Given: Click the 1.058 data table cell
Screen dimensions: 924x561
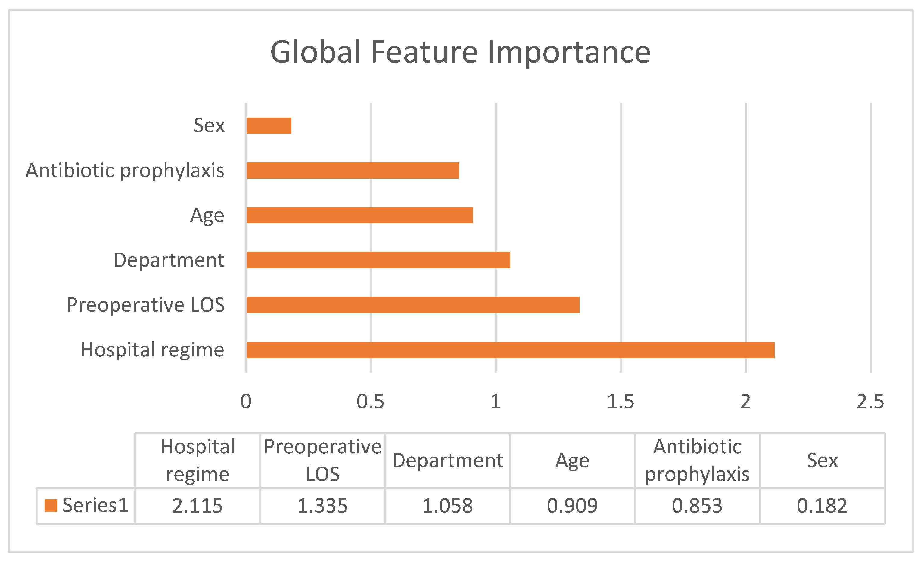Looking at the screenshot, I should pos(447,506).
